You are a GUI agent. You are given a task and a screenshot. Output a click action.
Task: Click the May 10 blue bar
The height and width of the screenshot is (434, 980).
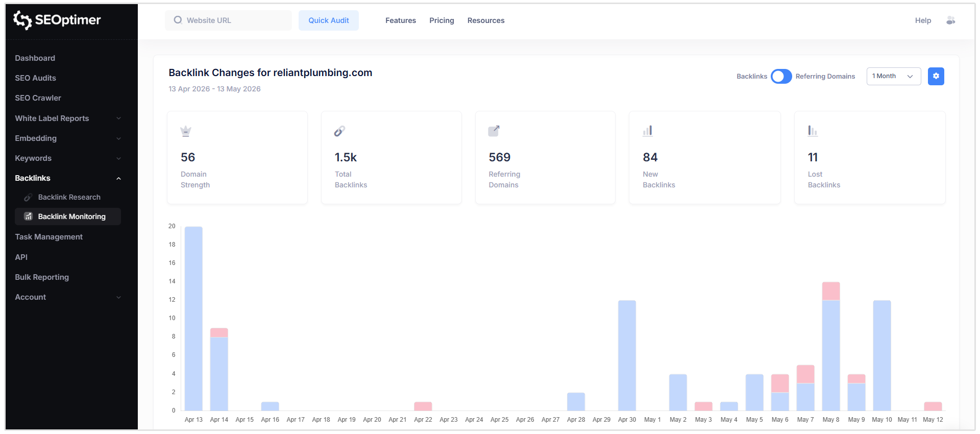click(882, 355)
